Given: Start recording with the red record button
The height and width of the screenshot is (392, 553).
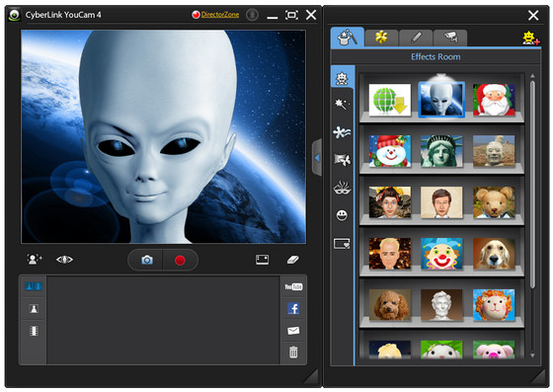Looking at the screenshot, I should click(x=180, y=260).
